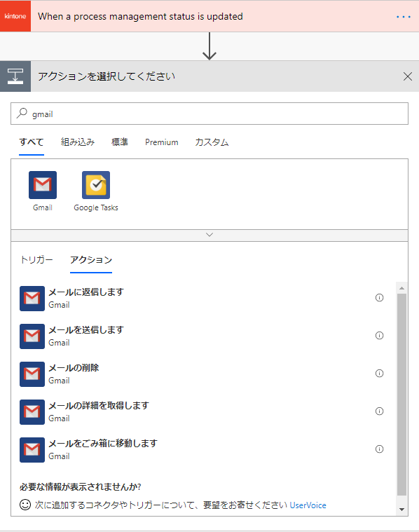Screen dimensions: 419x532
Task: Show info for メールの削除
Action: [x=379, y=373]
